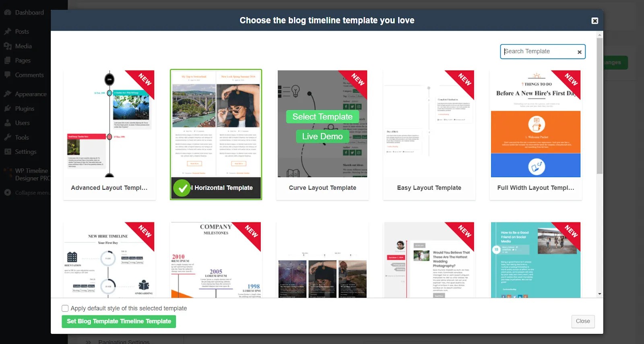
Task: Click the scrollbar up arrow in the template list
Action: [600, 35]
